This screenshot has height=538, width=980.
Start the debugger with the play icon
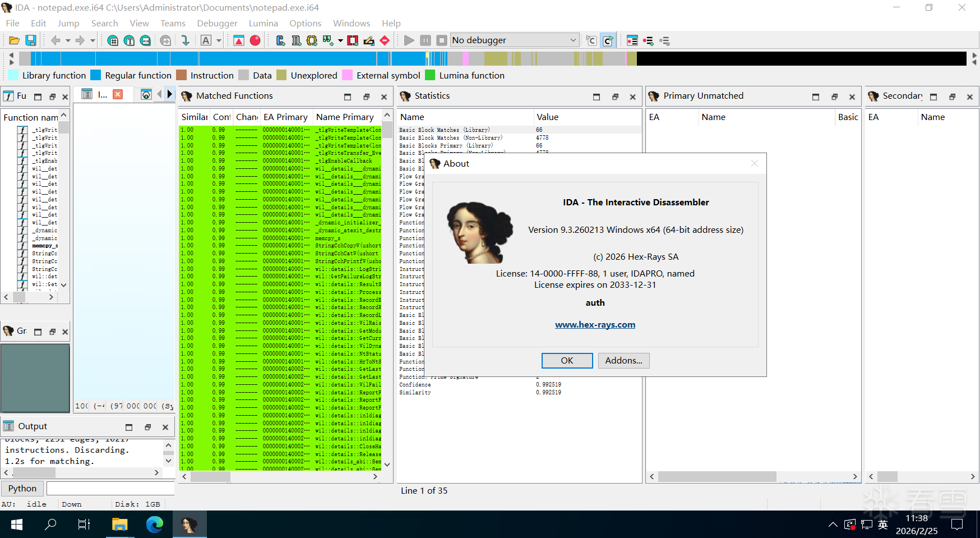coord(409,40)
